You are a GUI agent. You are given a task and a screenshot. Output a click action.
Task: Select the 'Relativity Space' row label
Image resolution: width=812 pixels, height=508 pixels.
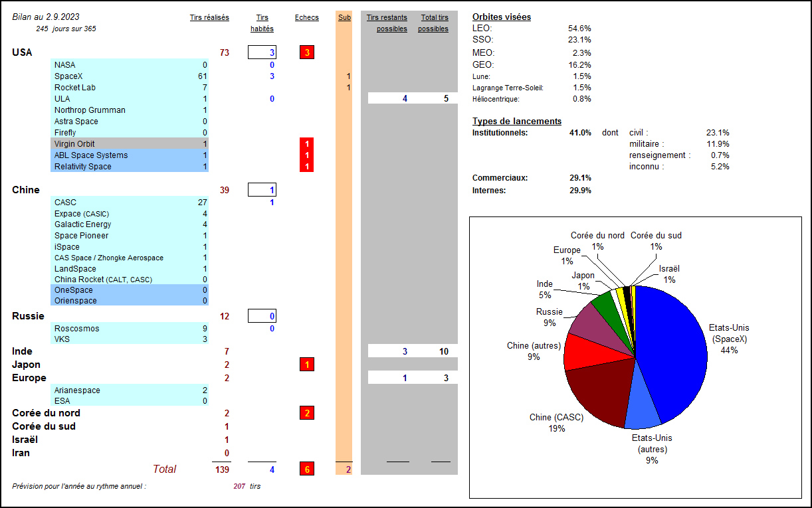click(83, 167)
